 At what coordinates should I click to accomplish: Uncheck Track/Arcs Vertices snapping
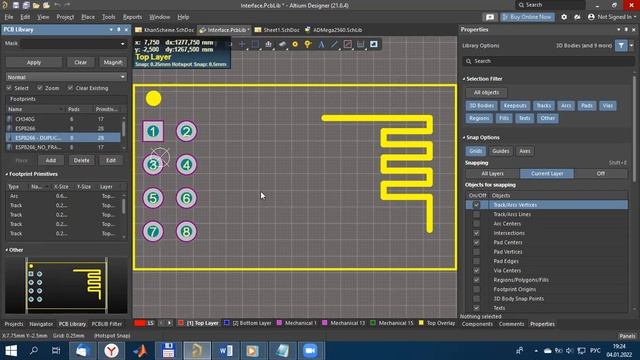[x=476, y=205]
